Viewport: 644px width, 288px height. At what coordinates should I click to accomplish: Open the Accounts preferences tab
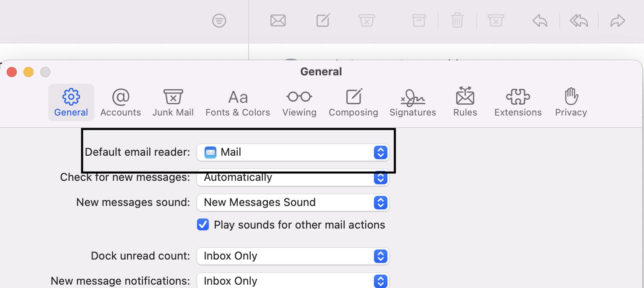[121, 103]
